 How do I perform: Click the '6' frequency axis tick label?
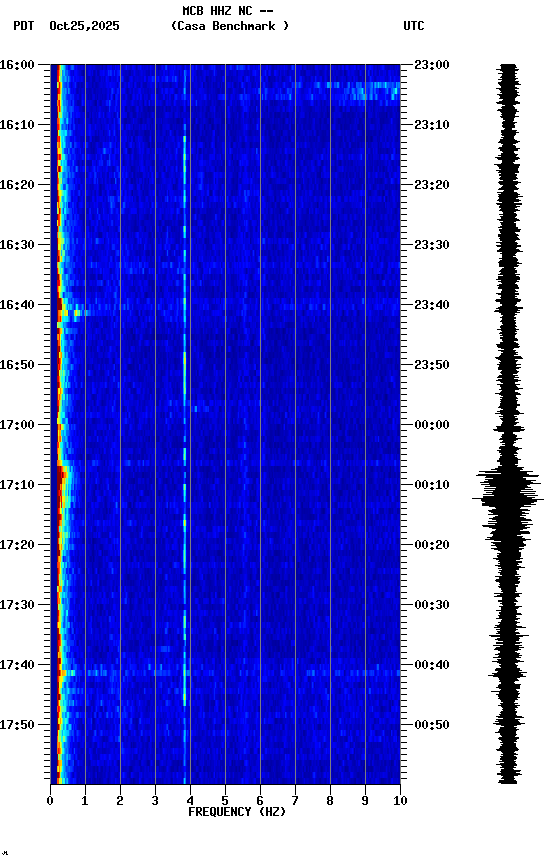click(x=260, y=801)
